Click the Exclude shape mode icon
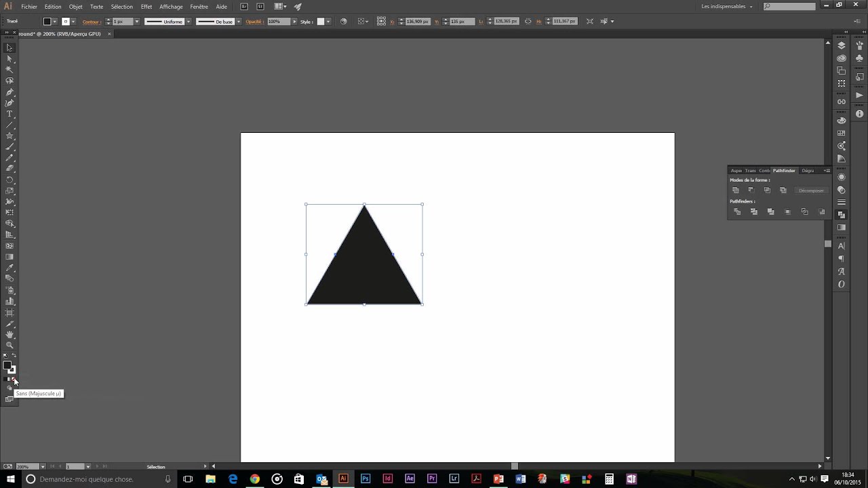This screenshot has width=868, height=488. (783, 190)
